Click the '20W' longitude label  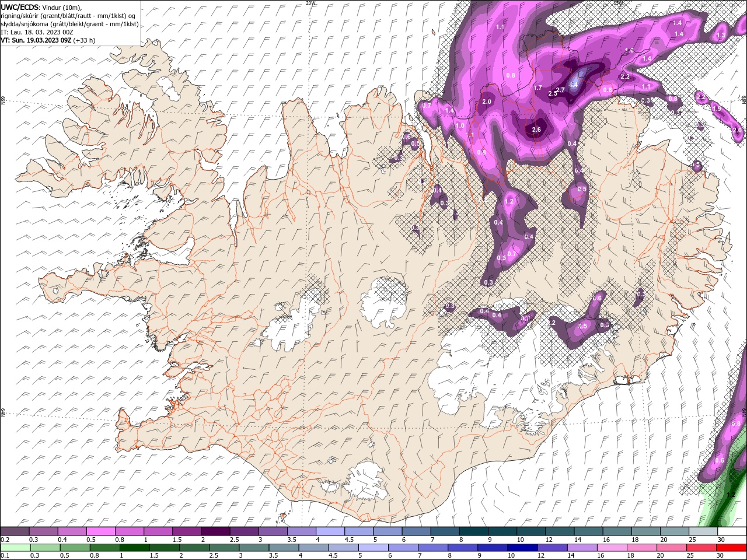(x=310, y=3)
